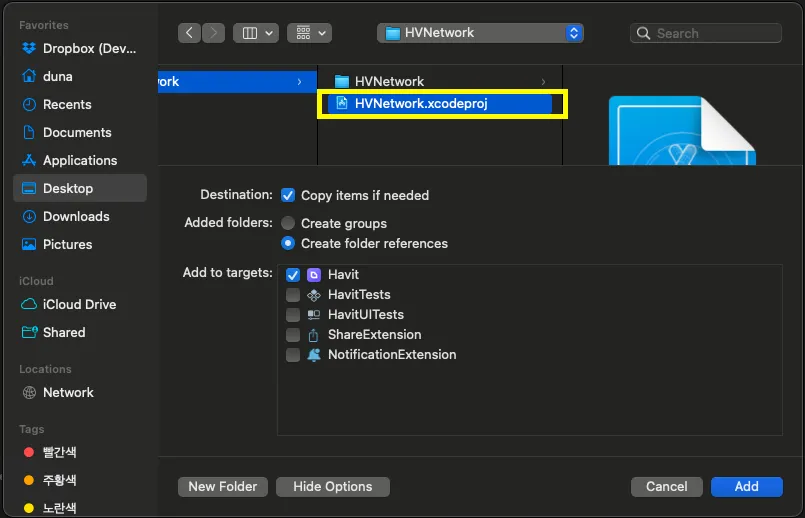Open Dropbox in the sidebar
805x518 pixels.
pyautogui.click(x=80, y=49)
